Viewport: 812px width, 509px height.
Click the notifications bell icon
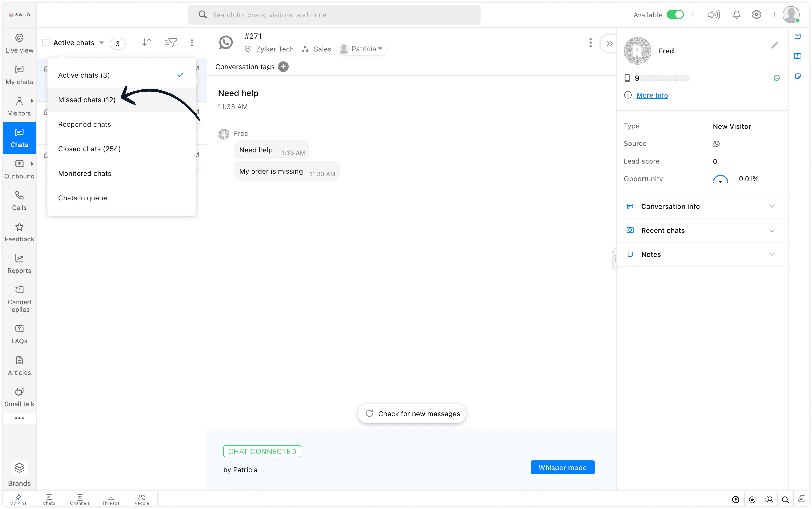click(x=736, y=15)
